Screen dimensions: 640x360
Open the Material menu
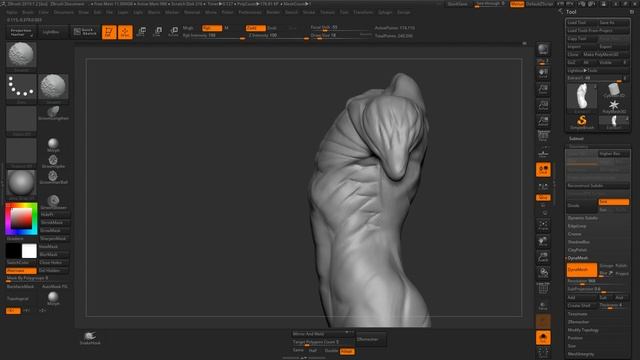click(191, 13)
